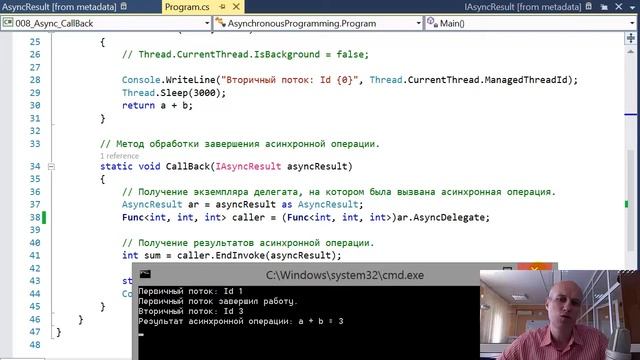Promote IAsyncResult preview tab to keep open

[604, 7]
